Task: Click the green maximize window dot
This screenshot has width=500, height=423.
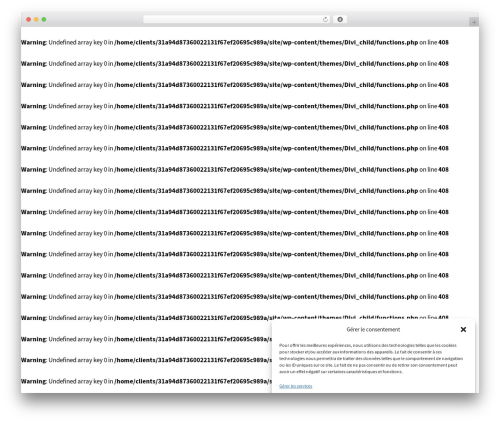Action: pos(44,20)
